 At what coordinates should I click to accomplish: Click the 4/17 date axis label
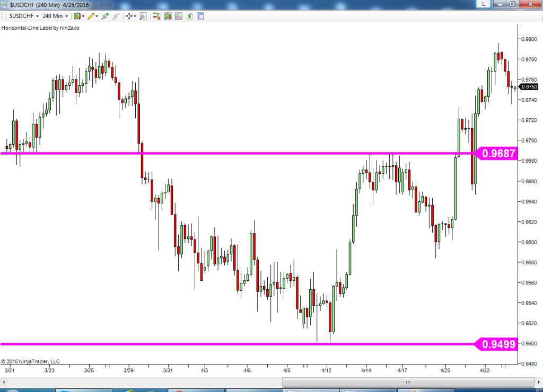coord(402,370)
